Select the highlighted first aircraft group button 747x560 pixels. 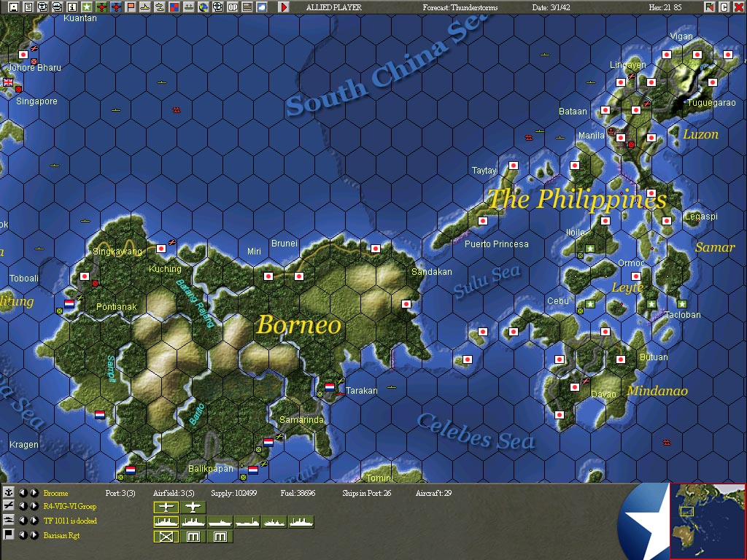click(x=166, y=507)
